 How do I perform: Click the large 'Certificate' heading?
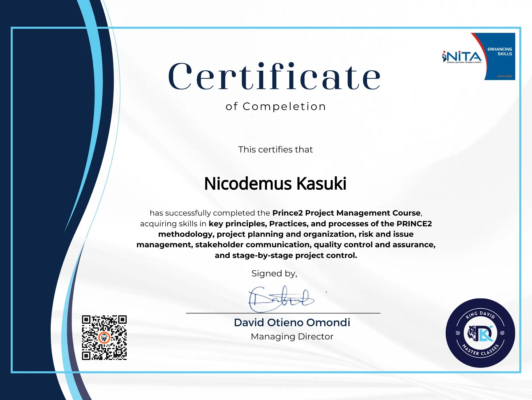point(274,76)
